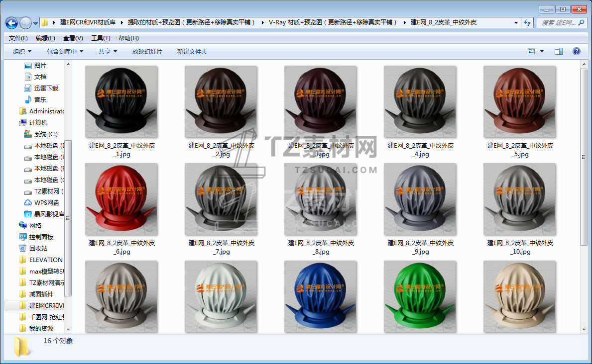Open the 共享 dropdown
592x364 pixels.
108,52
